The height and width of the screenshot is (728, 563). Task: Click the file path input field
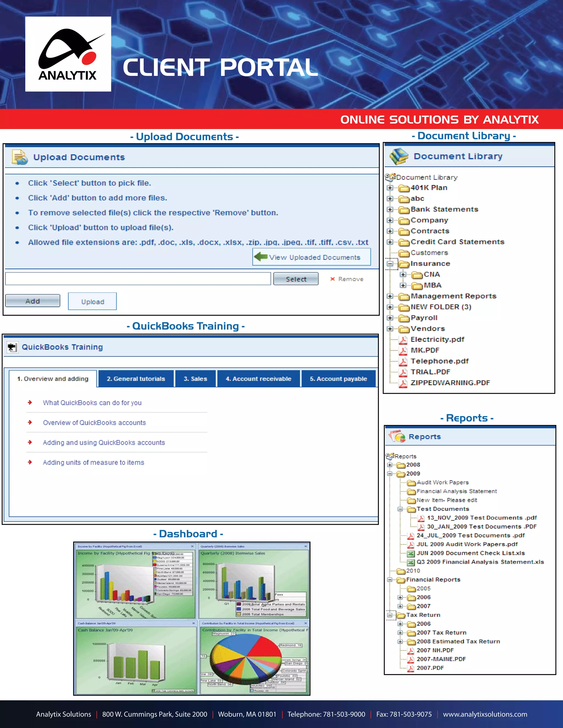(x=138, y=279)
